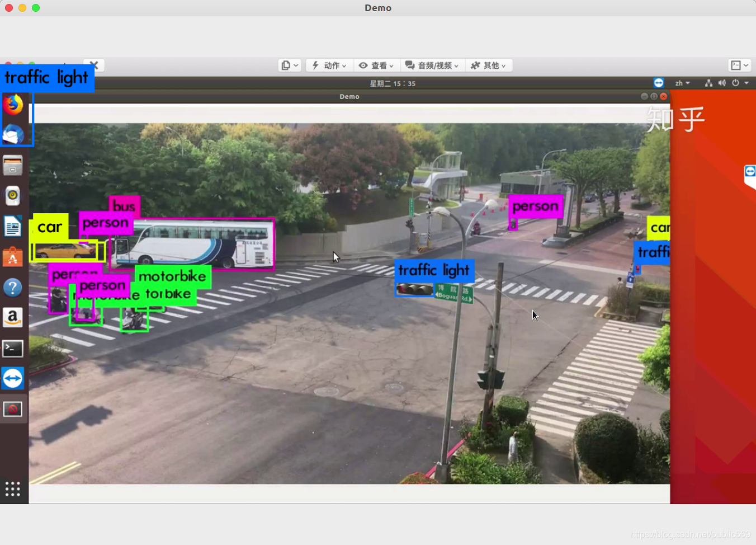The height and width of the screenshot is (545, 756).
Task: Open Firefox from the Ubuntu dock
Action: pyautogui.click(x=13, y=105)
